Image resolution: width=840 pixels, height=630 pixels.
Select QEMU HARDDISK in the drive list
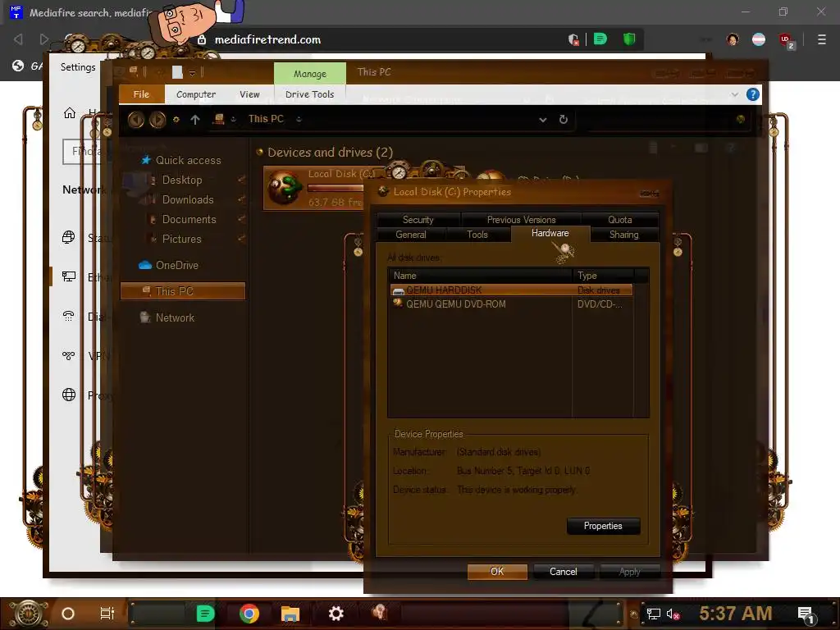pyautogui.click(x=512, y=290)
